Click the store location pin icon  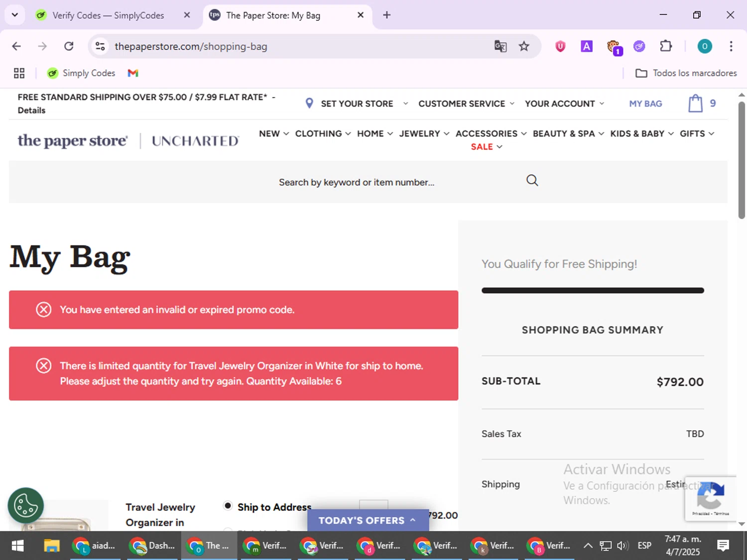pyautogui.click(x=309, y=104)
